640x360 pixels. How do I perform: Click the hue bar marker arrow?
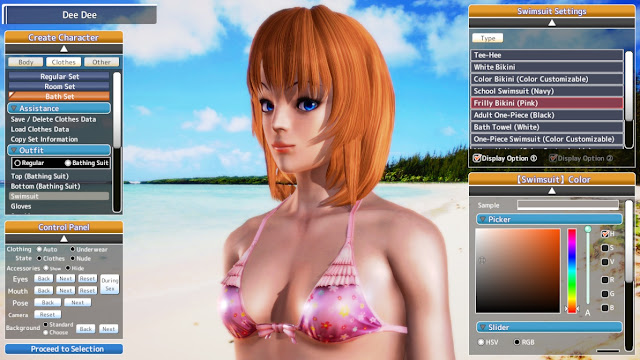point(567,309)
